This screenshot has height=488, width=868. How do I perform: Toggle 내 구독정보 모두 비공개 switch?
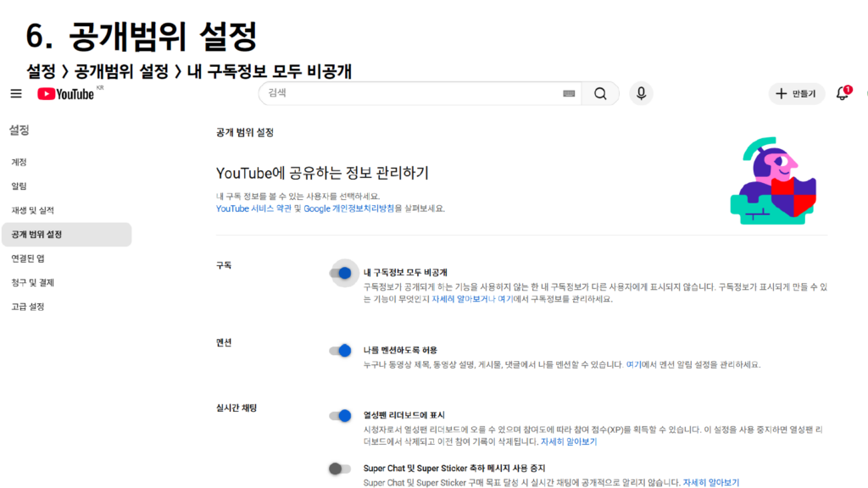[341, 273]
